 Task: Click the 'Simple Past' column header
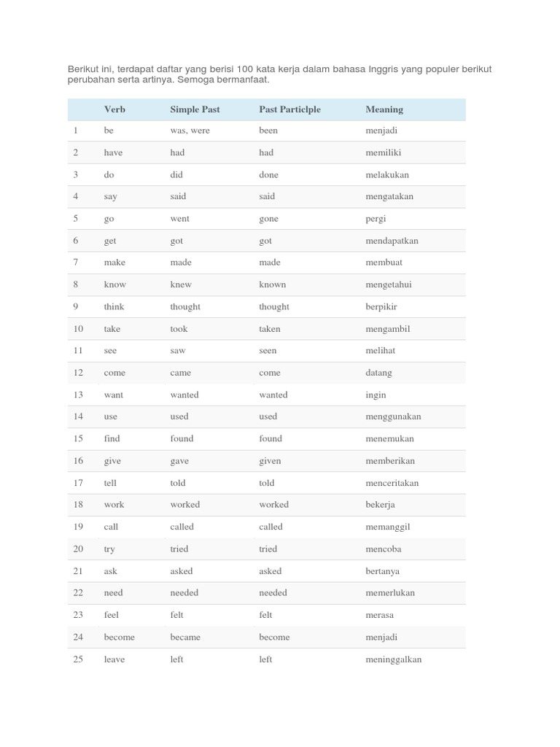(x=195, y=109)
